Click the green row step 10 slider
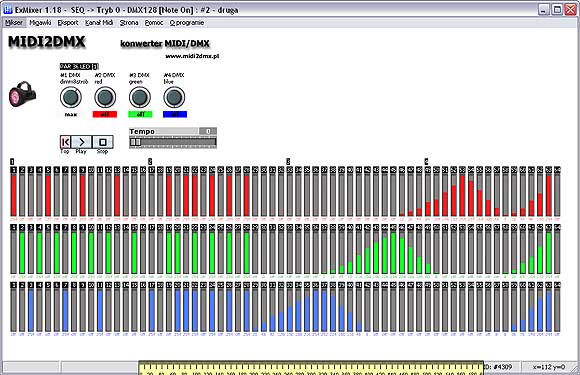The image size is (580, 375). [x=91, y=253]
